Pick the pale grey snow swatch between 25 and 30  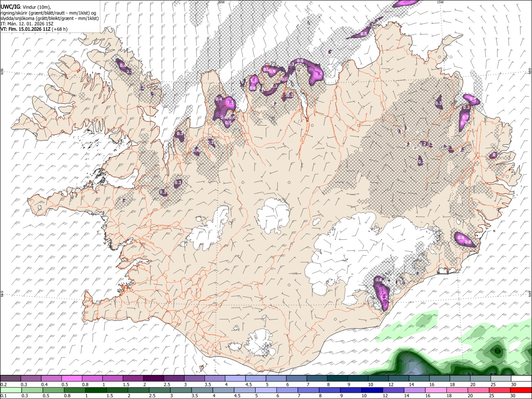500,378
